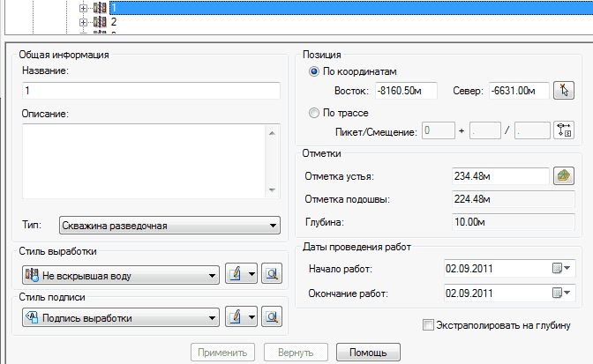Click the pick station on alignment icon
593x364 pixels.
click(563, 131)
